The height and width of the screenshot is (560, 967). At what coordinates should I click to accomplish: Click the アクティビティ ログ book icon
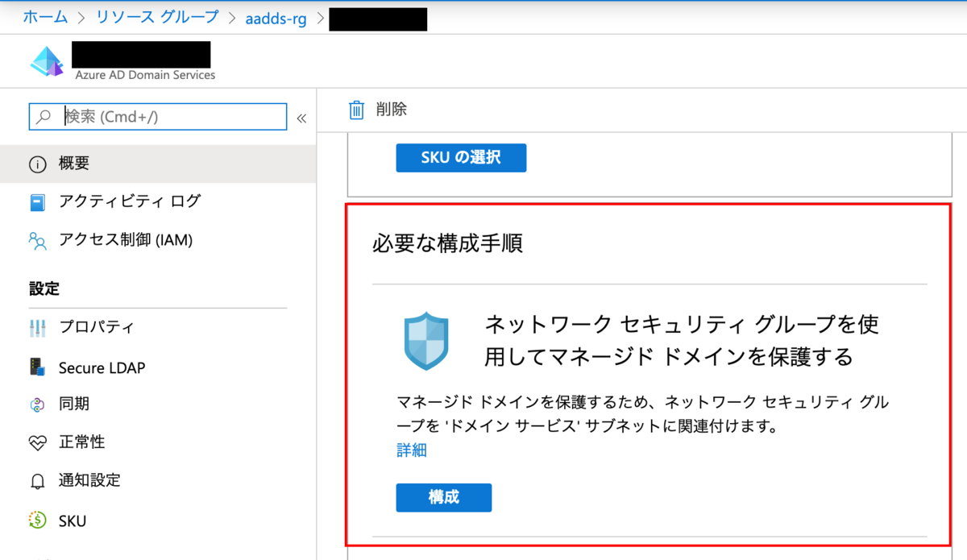[38, 202]
